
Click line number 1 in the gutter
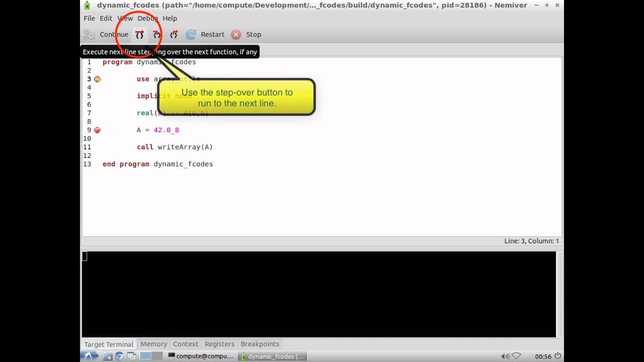pos(89,62)
